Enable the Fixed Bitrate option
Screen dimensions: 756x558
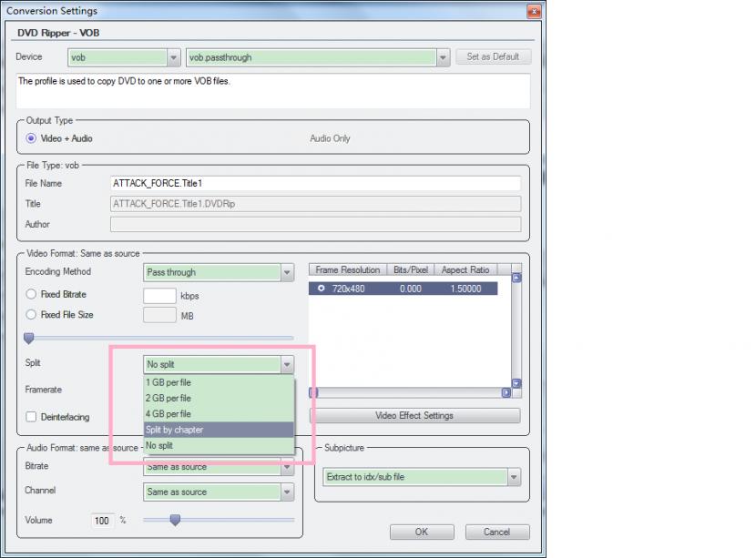point(32,295)
